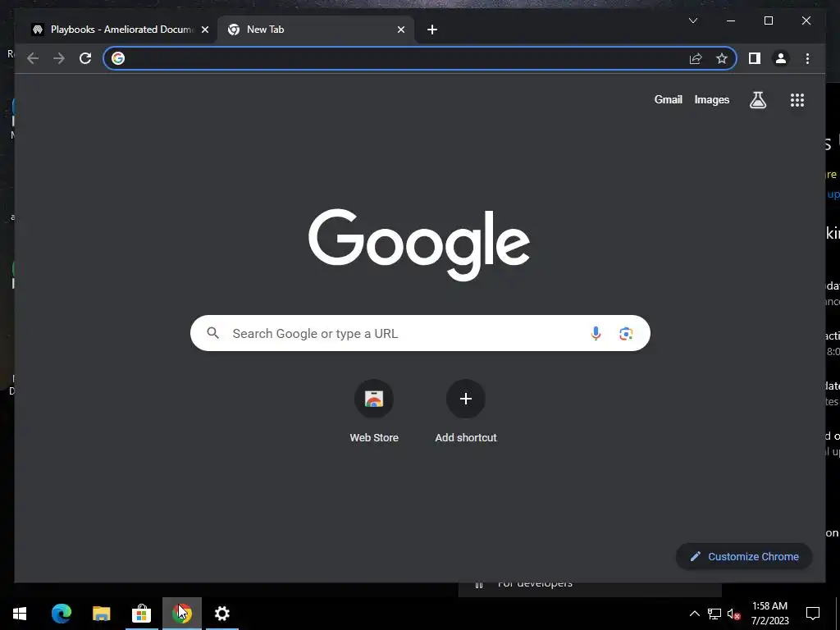The image size is (840, 630).
Task: Go back with the back arrow
Action: click(x=33, y=58)
